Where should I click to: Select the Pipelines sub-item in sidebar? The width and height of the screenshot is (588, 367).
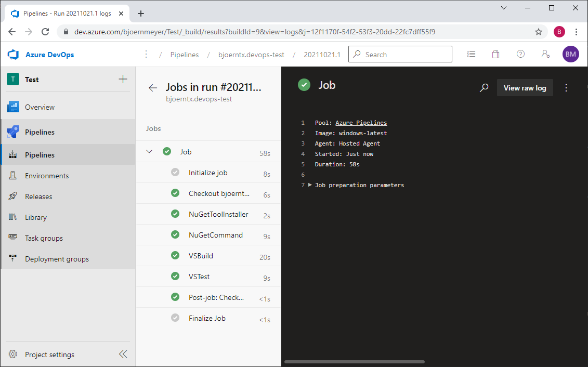click(68, 155)
